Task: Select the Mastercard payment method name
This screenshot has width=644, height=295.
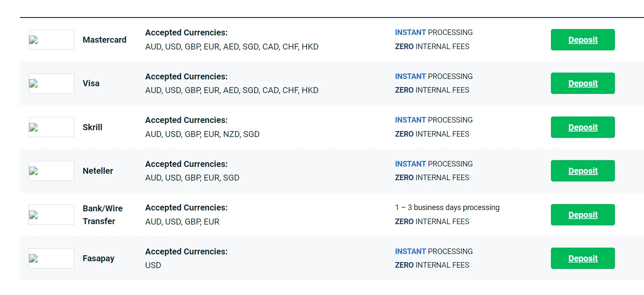Action: click(105, 40)
